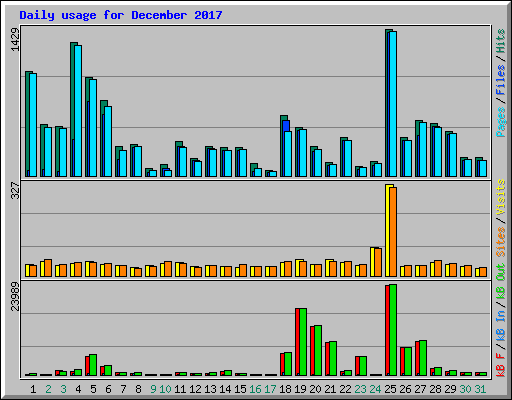
Task: Click the blue files bar for day 18
Action: pos(286,126)
